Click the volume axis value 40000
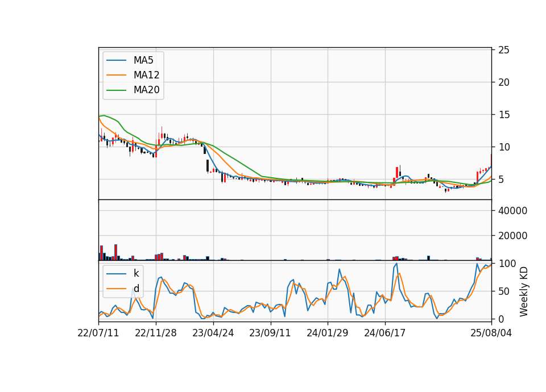Screen dimensions: 546x392 [512, 211]
